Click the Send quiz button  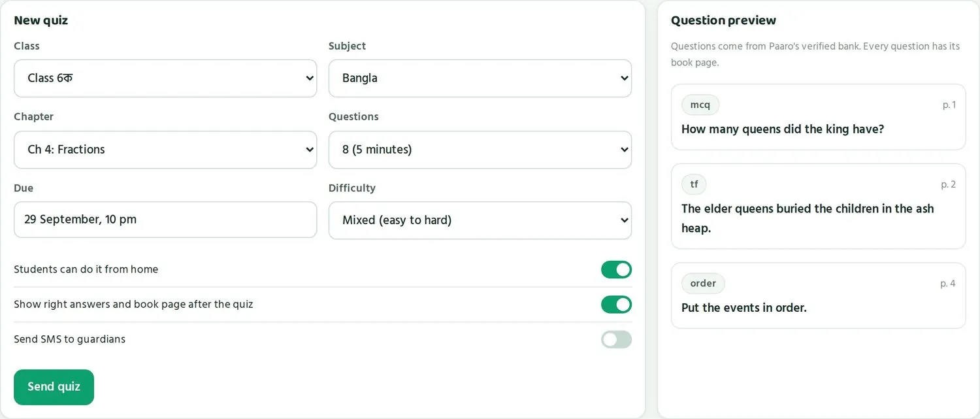(x=54, y=387)
